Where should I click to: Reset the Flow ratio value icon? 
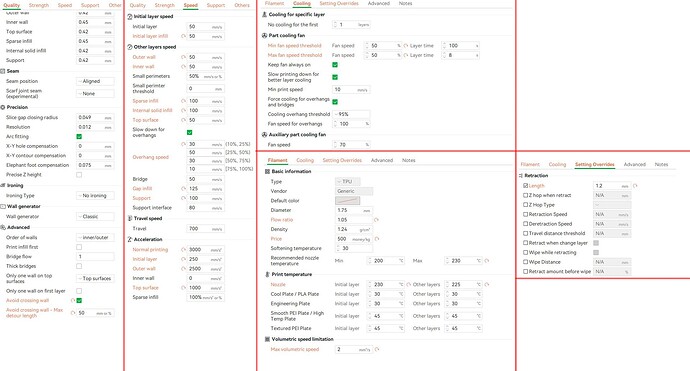tap(376, 220)
